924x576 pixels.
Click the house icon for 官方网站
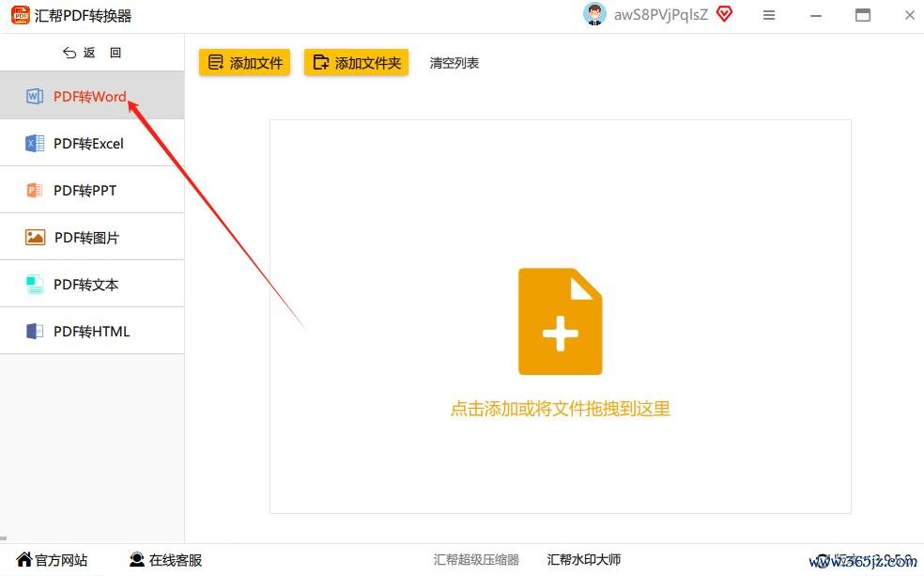coord(24,559)
